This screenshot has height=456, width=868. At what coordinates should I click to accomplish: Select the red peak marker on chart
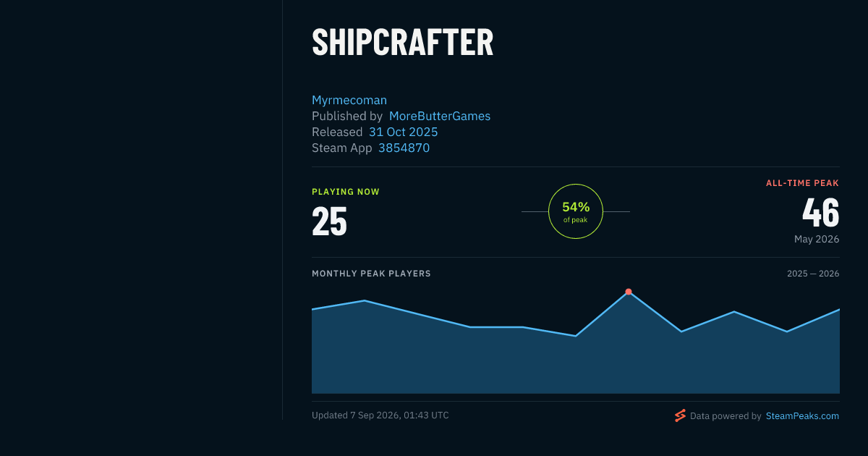[x=629, y=292]
